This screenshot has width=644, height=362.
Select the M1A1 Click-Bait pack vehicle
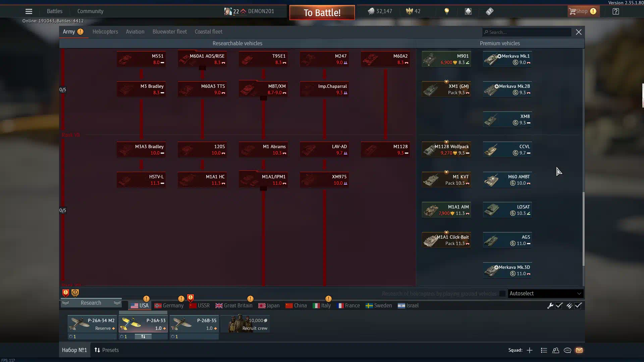(x=446, y=240)
